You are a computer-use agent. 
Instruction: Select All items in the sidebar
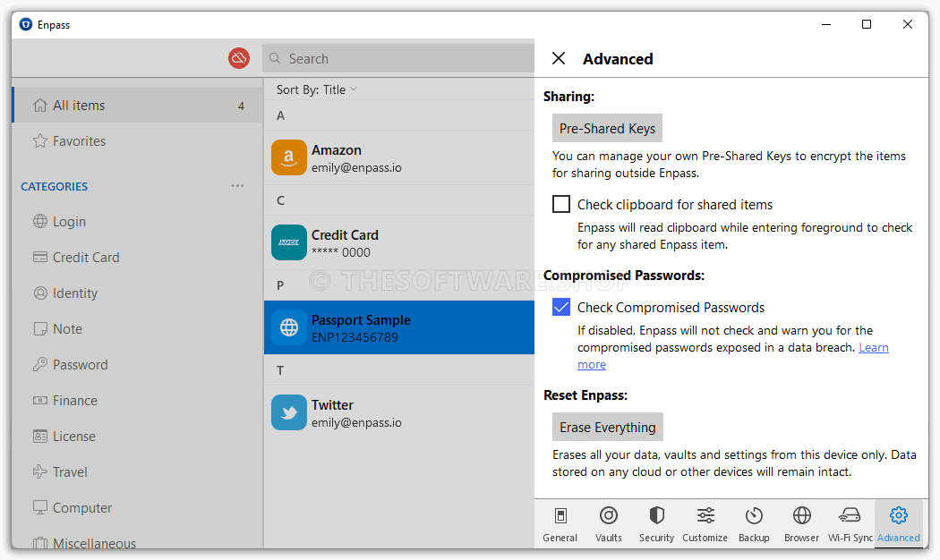(138, 106)
